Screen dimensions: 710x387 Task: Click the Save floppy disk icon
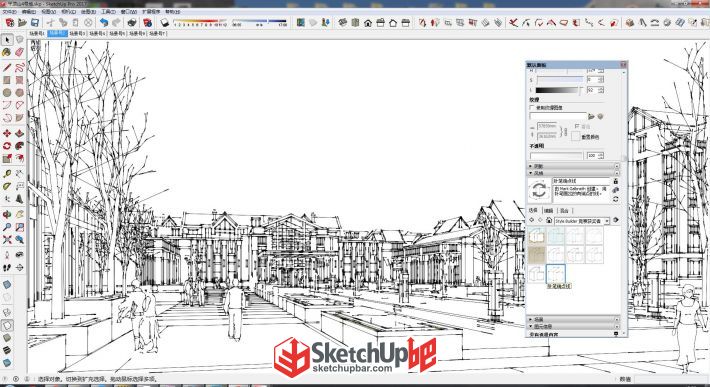35,23
